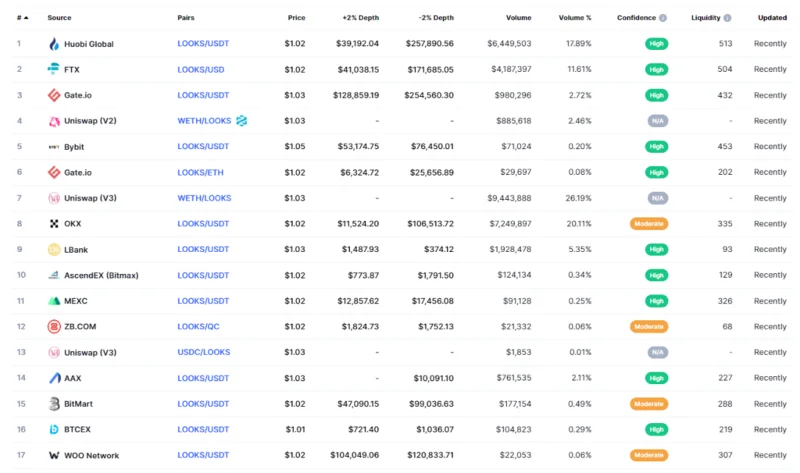Open FTX LOOKS/USD pair link
Viewport: 800px width, 473px height.
tap(201, 69)
